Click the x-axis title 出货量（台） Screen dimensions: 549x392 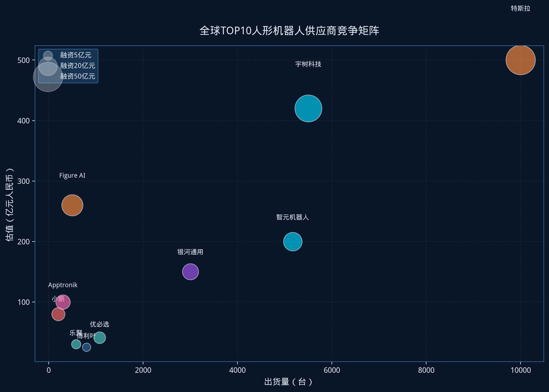point(289,382)
